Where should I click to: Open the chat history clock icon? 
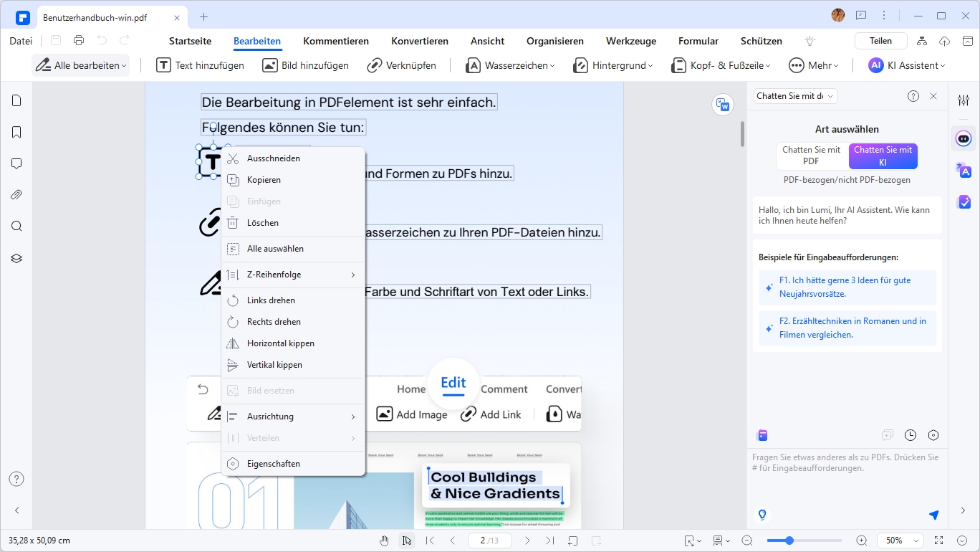(911, 435)
